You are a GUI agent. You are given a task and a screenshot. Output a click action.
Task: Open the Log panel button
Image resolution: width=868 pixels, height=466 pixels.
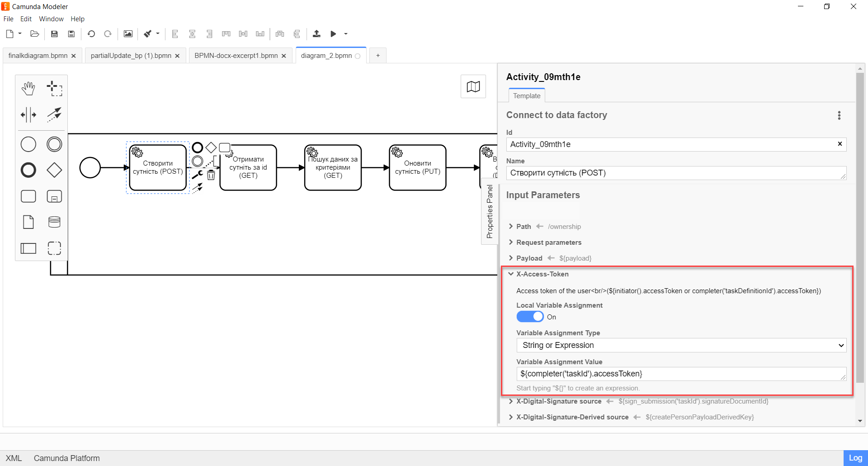click(x=855, y=458)
